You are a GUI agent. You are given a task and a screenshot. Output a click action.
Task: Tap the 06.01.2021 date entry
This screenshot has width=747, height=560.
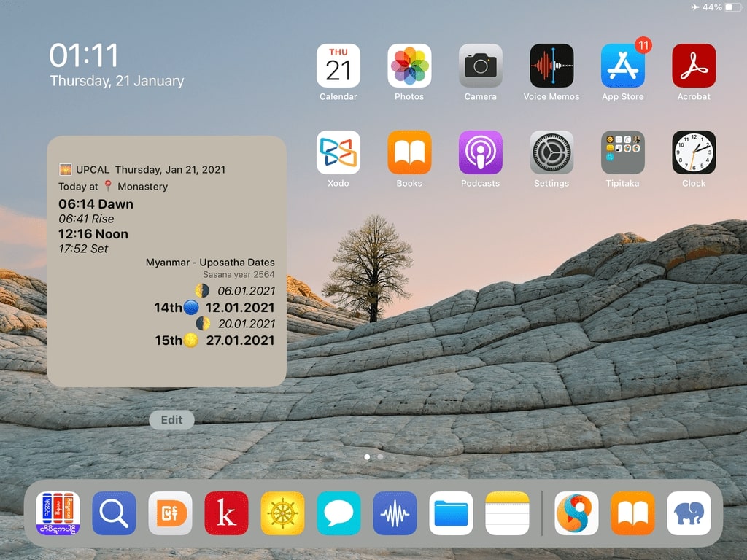[247, 291]
